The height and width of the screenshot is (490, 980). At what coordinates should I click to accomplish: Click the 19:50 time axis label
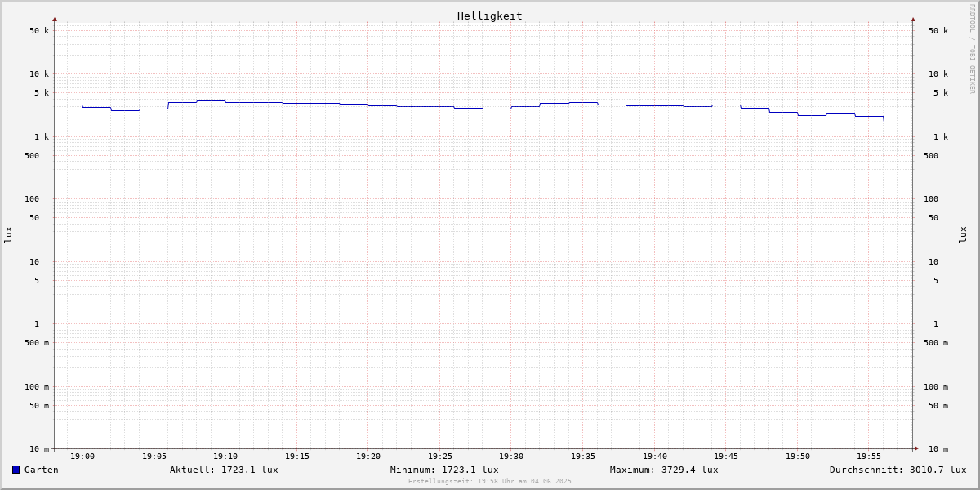[798, 457]
